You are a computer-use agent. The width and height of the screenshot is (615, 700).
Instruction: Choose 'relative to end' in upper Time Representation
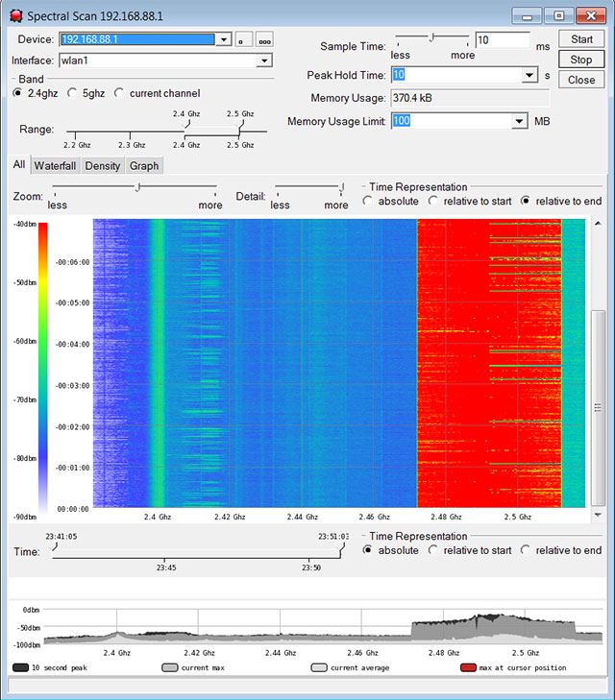coord(526,201)
